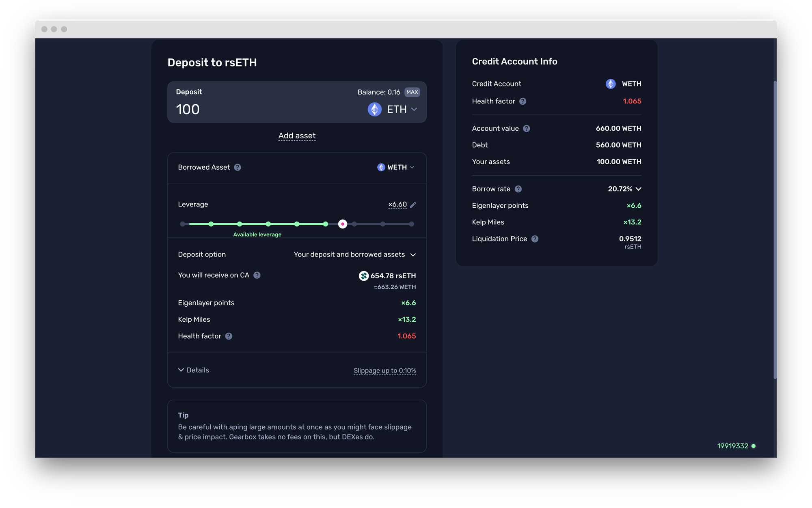Click the pencil icon to edit leverage
This screenshot has width=812, height=508.
point(413,205)
